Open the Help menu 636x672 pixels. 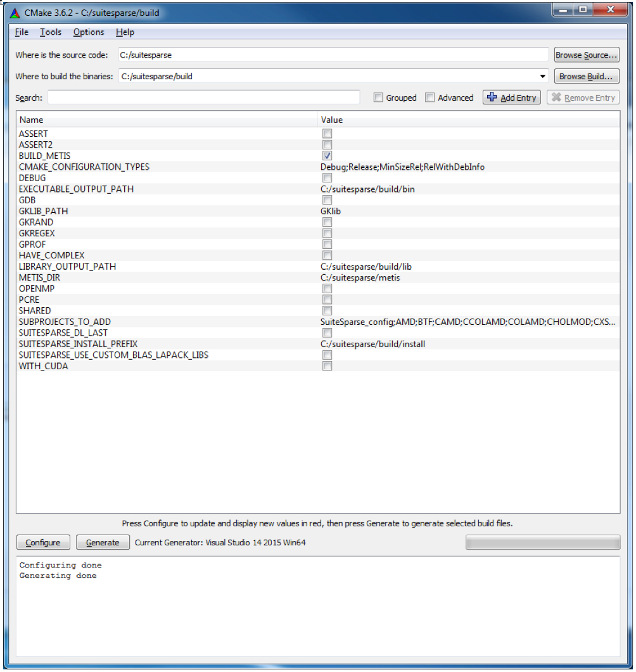125,32
